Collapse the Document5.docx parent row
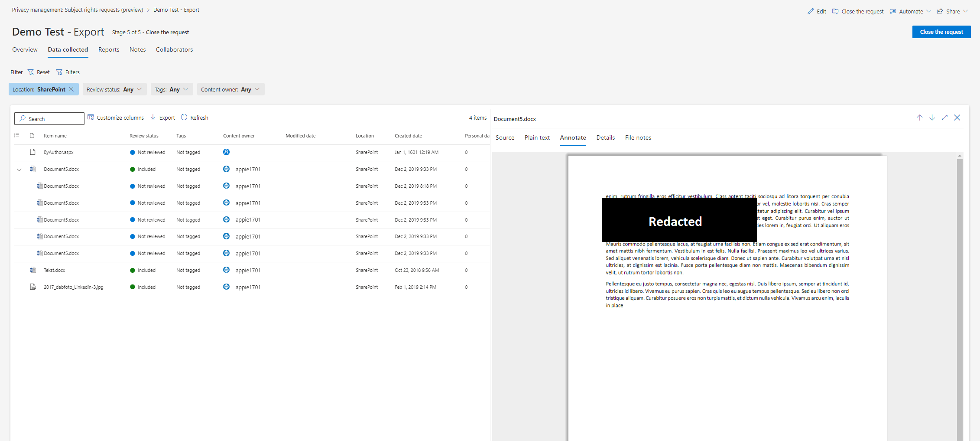Viewport: 980px width, 441px height. click(19, 170)
